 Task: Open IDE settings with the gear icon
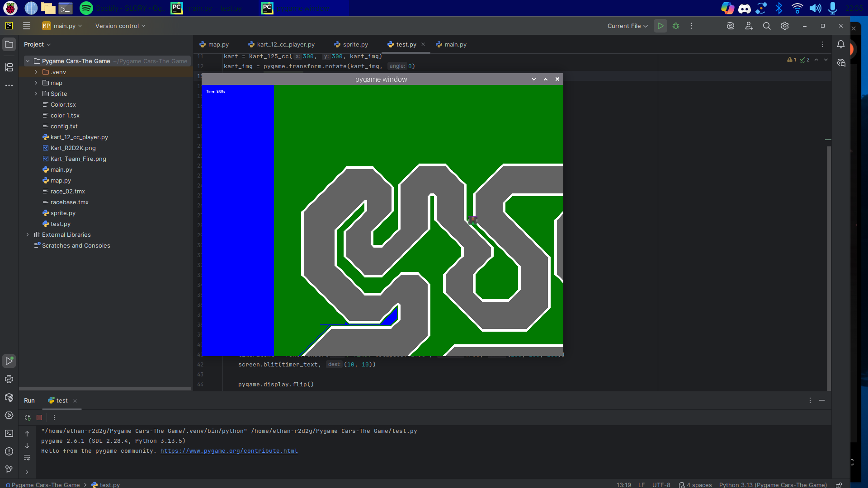point(785,26)
